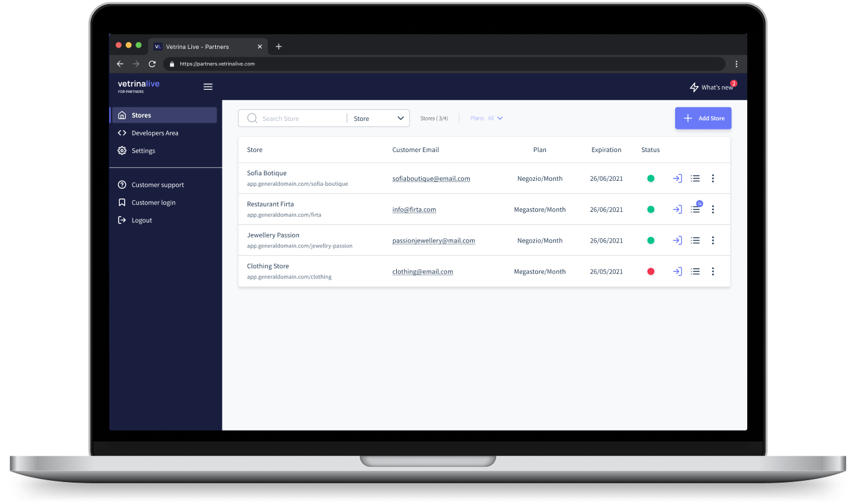Open the What's new lightning notifications
The image size is (856, 504).
pyautogui.click(x=712, y=87)
